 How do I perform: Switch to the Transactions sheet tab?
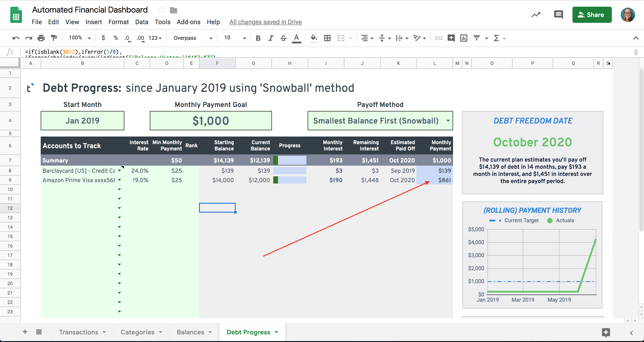[x=78, y=332]
